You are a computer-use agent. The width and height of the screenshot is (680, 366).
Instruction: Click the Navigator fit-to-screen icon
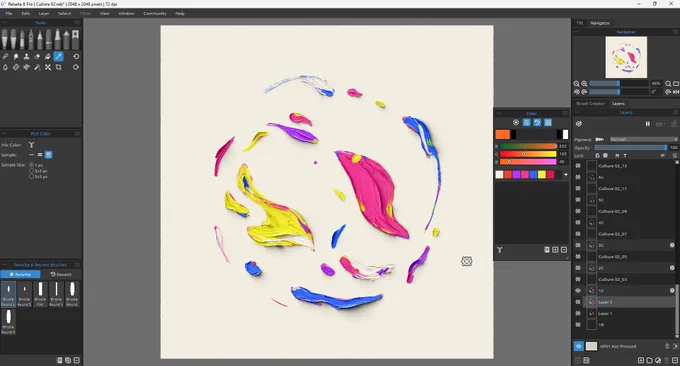676,84
